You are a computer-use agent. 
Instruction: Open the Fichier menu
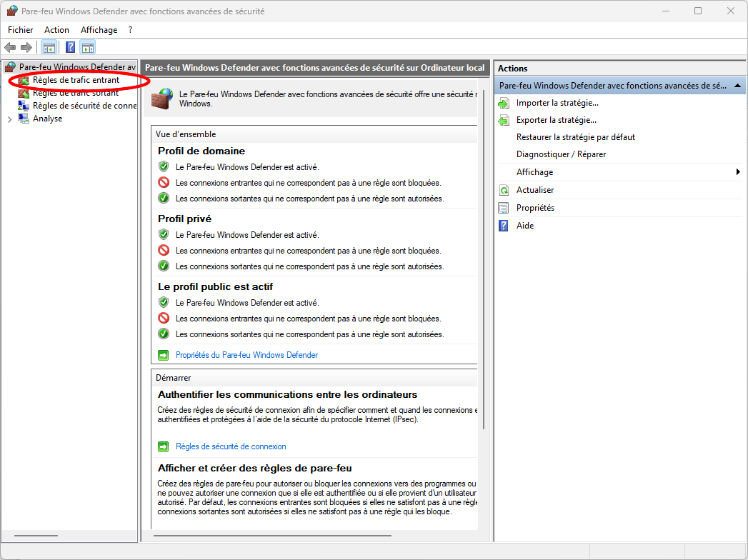tap(21, 30)
